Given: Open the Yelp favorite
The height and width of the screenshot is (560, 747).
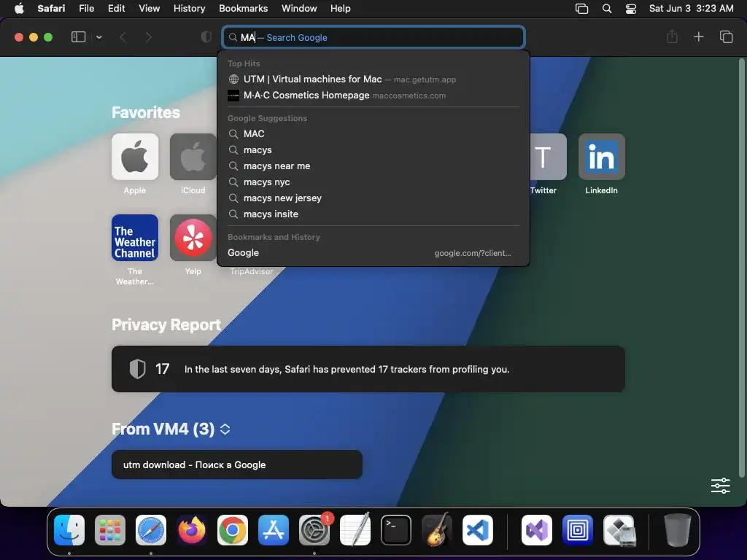Looking at the screenshot, I should [193, 238].
